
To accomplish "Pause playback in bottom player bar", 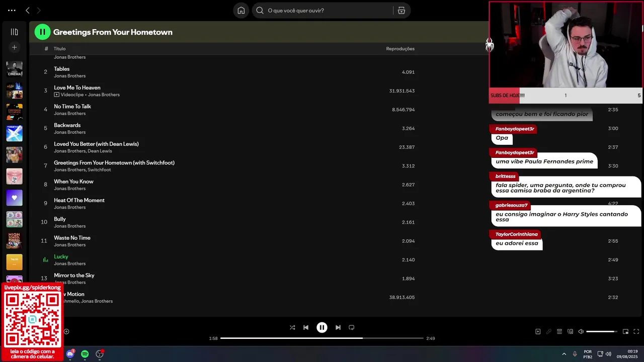I will (322, 327).
